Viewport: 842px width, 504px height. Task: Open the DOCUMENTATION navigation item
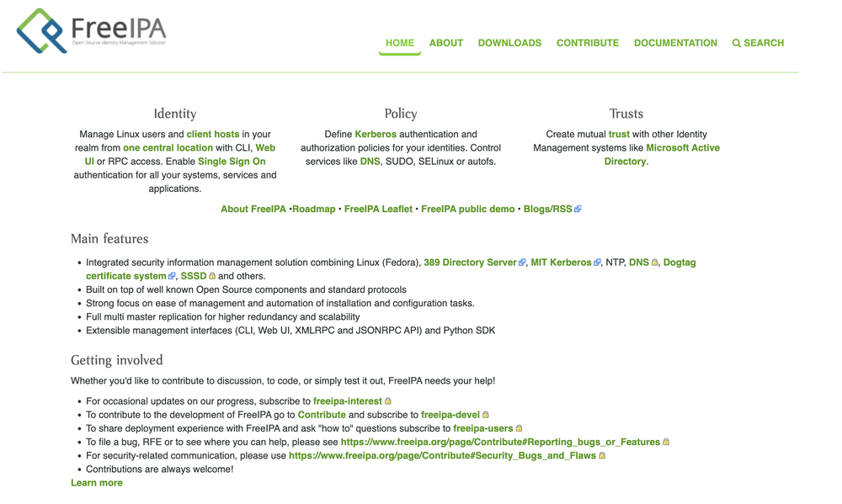coord(675,43)
